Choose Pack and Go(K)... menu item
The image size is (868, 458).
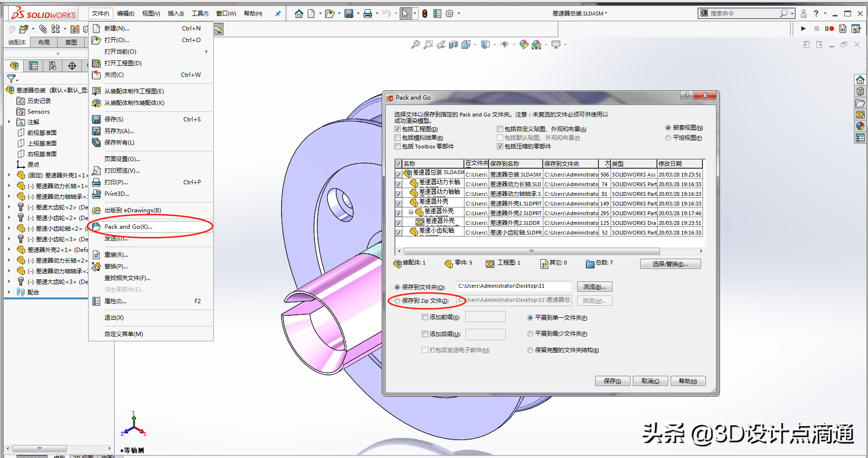151,226
